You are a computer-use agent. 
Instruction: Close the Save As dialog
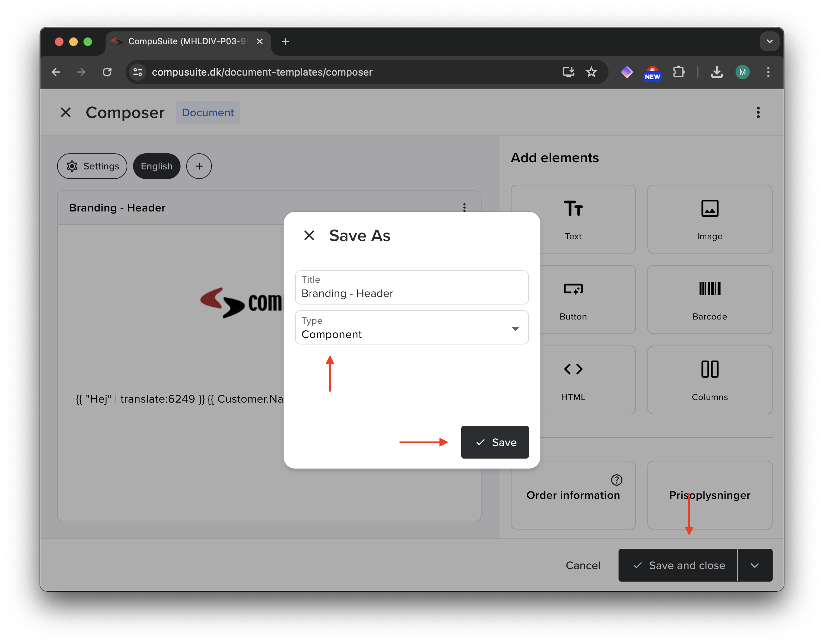309,235
